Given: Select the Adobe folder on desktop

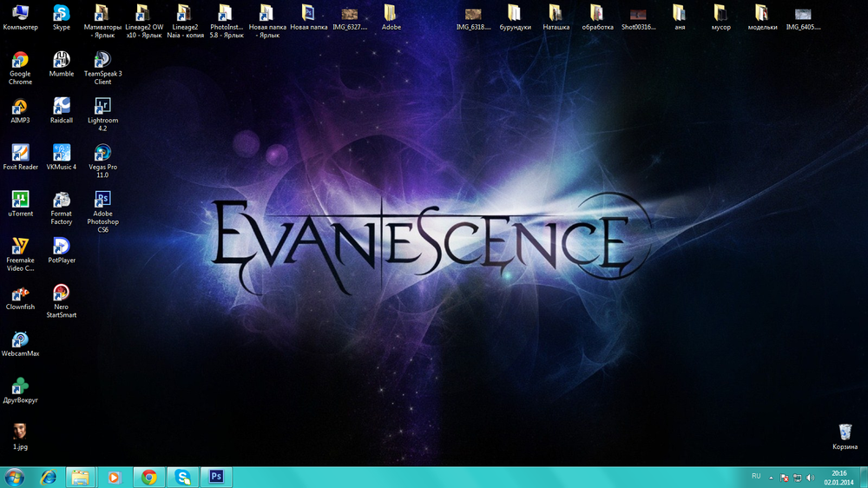Looking at the screenshot, I should [x=391, y=13].
